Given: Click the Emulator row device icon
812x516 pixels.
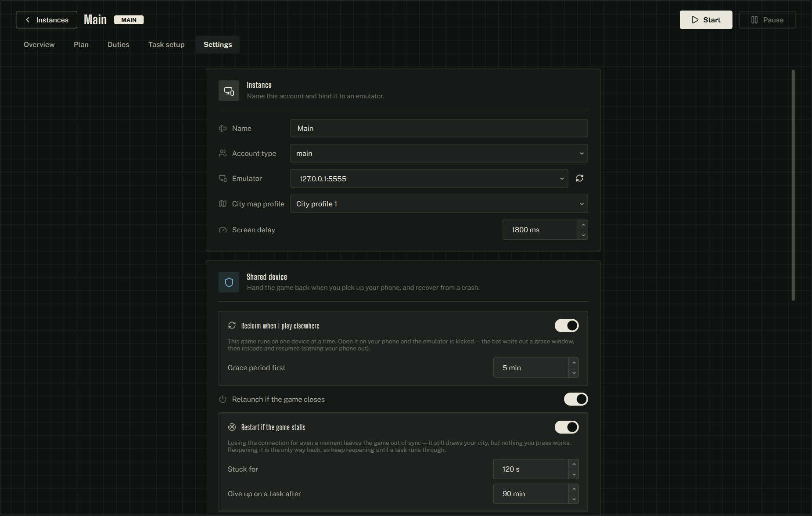Looking at the screenshot, I should coord(223,178).
